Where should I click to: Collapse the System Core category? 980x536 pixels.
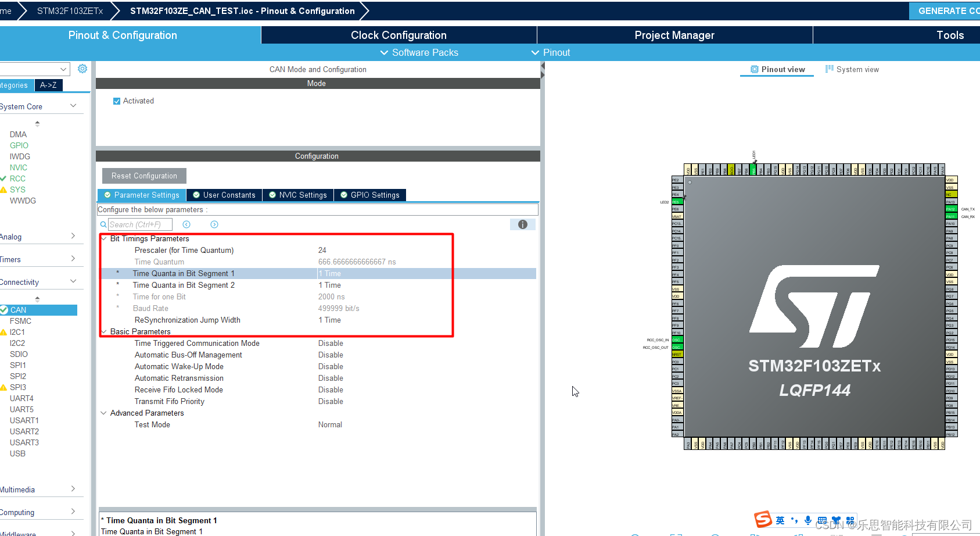point(73,106)
